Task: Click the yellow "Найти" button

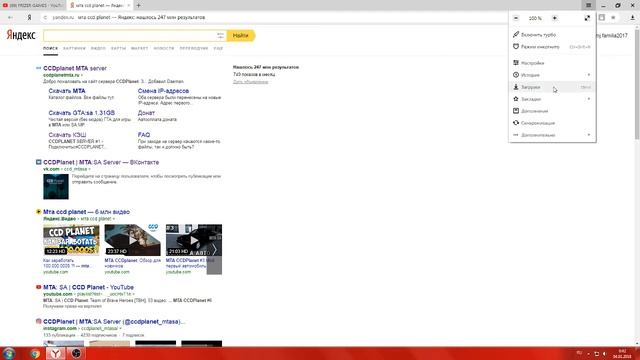Action: coord(241,36)
